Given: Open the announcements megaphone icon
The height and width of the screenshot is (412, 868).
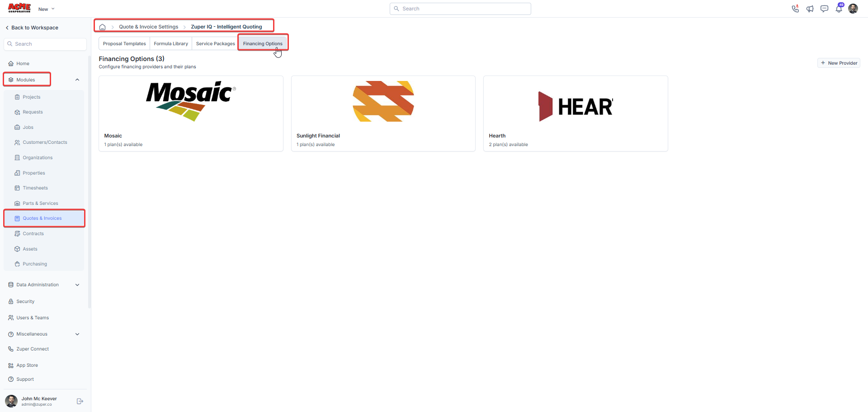Looking at the screenshot, I should coord(810,9).
